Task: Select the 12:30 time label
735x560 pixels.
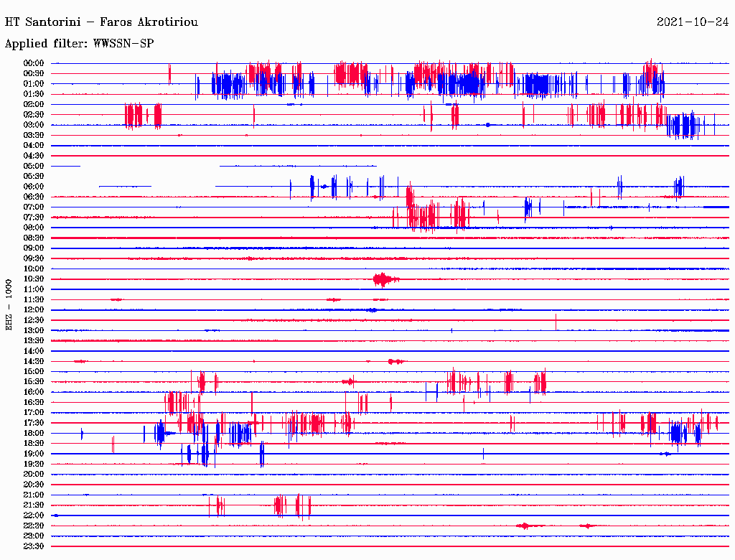Action: coord(34,320)
